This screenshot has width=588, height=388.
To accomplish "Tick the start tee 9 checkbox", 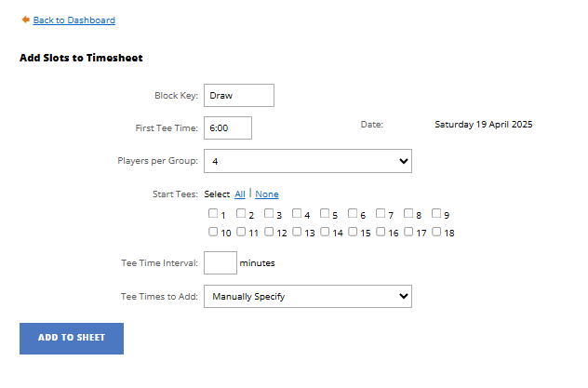I will coord(436,214).
